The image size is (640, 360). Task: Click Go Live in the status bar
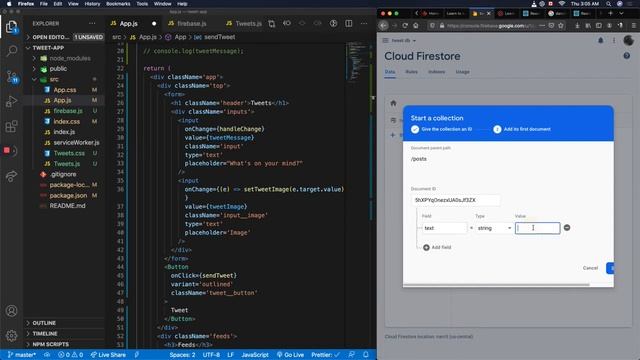pos(290,355)
